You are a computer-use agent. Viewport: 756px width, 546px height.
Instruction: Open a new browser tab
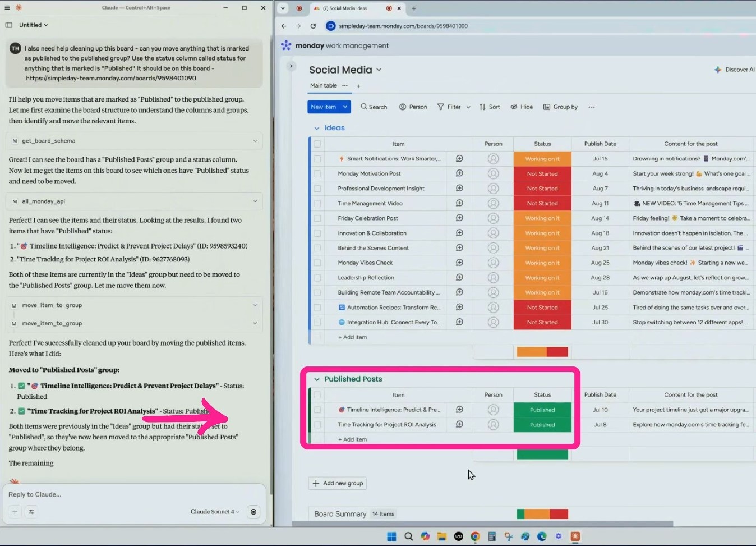414,8
